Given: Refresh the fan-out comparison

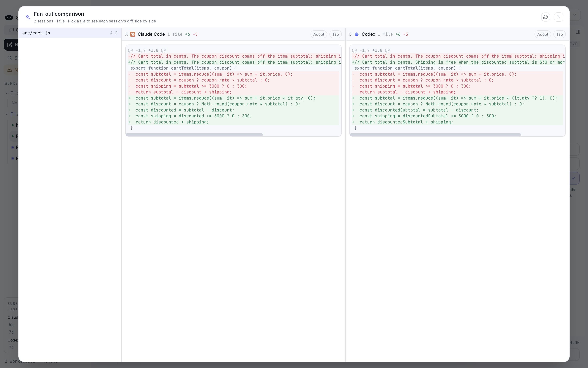Looking at the screenshot, I should tap(546, 17).
